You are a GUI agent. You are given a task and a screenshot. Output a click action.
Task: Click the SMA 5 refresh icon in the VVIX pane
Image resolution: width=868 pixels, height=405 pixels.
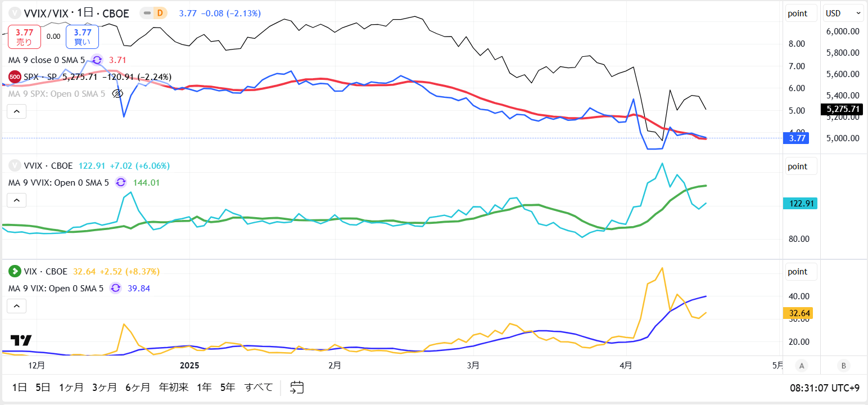121,182
